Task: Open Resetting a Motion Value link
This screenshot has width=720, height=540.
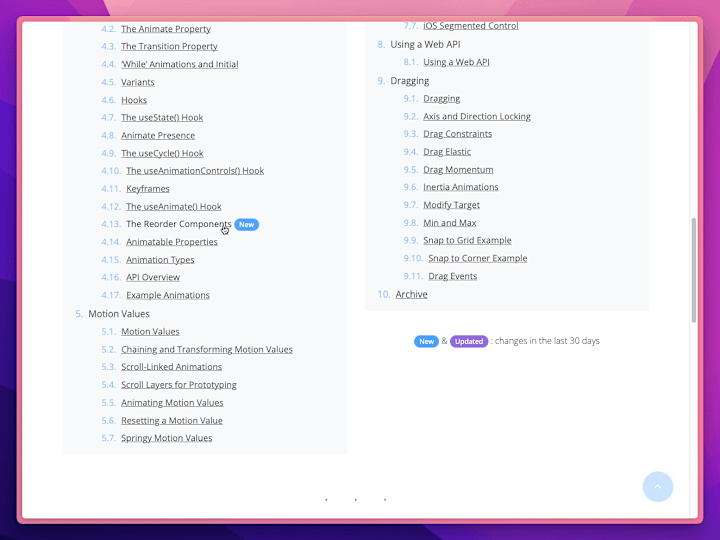Action: [x=172, y=421]
